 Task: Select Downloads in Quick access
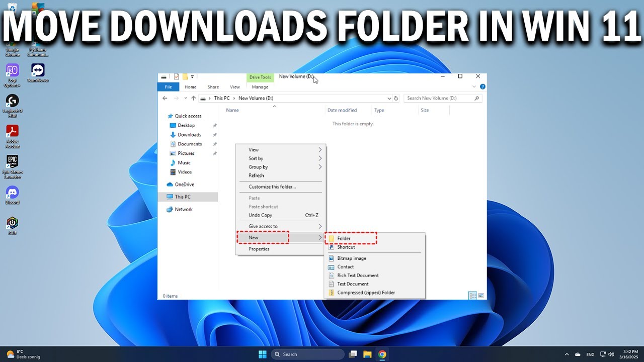pyautogui.click(x=189, y=135)
